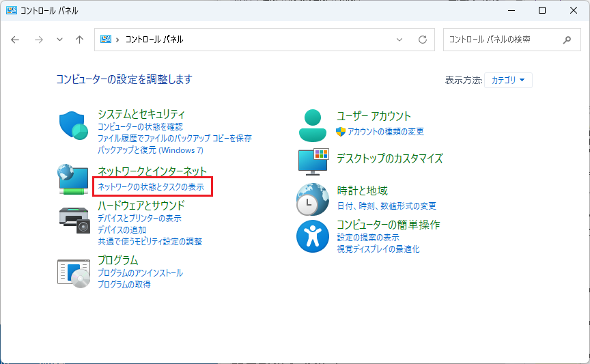This screenshot has height=364, width=590.
Task: Click コントロール パネル breadcrumb in address bar
Action: [x=154, y=40]
